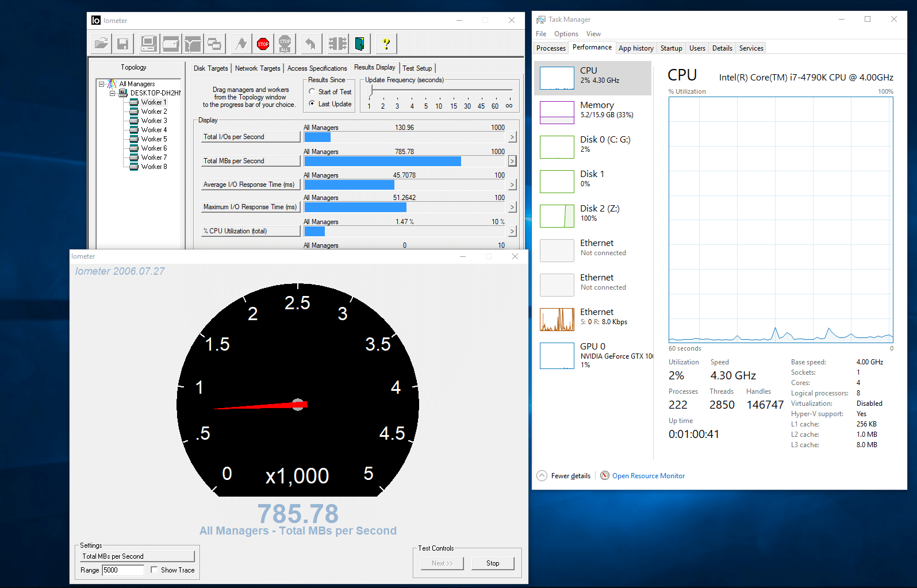Click the red Stop test icon
Image resolution: width=917 pixels, height=588 pixels.
(263, 44)
